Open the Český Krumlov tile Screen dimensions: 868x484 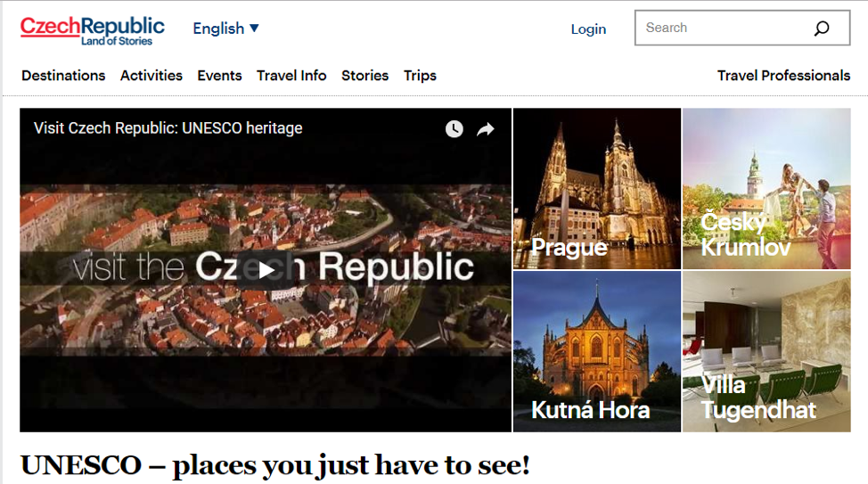click(x=766, y=189)
